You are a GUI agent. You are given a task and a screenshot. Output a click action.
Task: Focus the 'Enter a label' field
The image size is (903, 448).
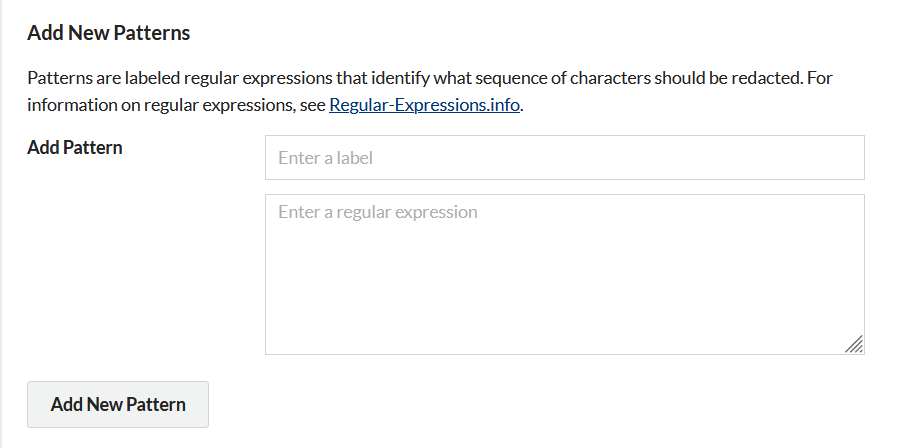point(565,158)
